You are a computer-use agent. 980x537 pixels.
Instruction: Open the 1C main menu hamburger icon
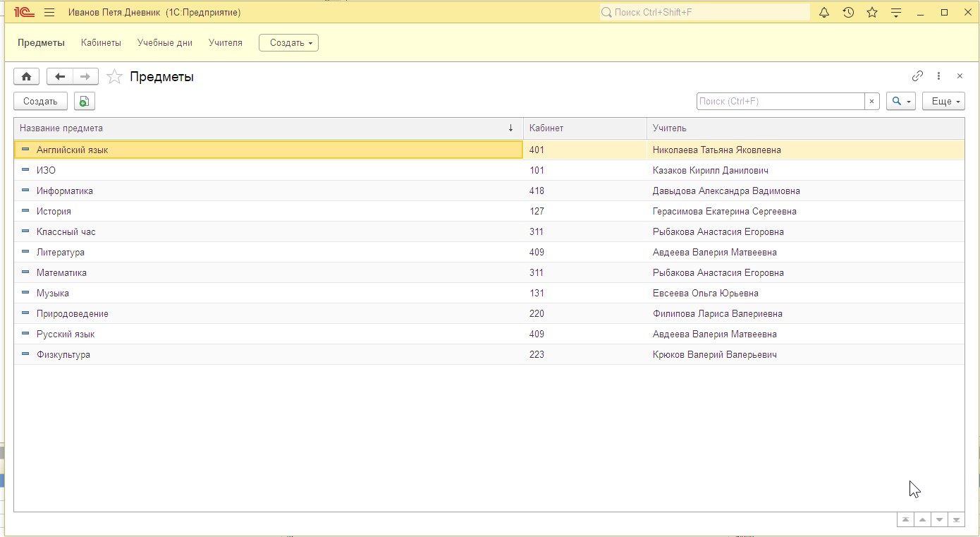(49, 13)
